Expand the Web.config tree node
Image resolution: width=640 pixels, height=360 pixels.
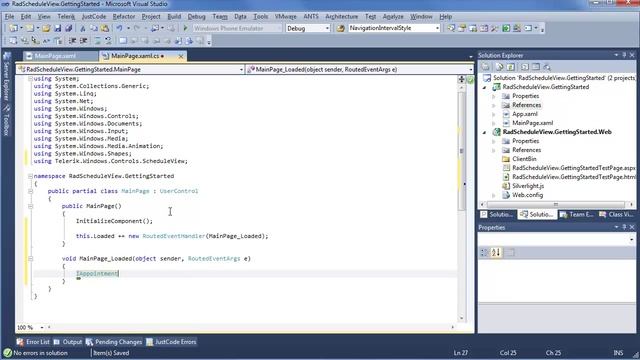[x=494, y=195]
